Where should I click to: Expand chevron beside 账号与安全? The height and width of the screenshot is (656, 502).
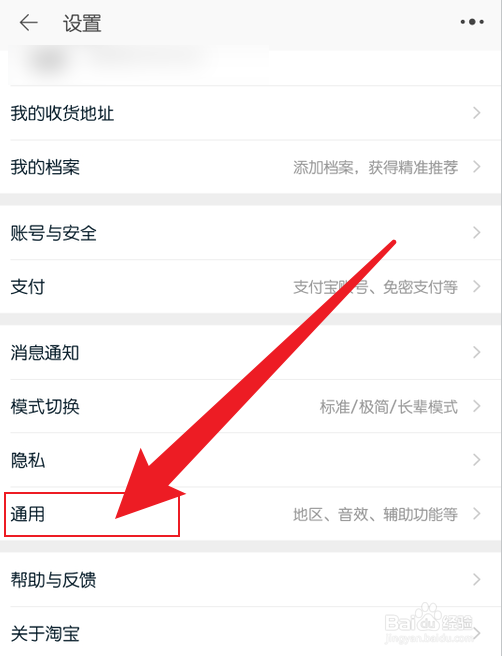(x=476, y=233)
